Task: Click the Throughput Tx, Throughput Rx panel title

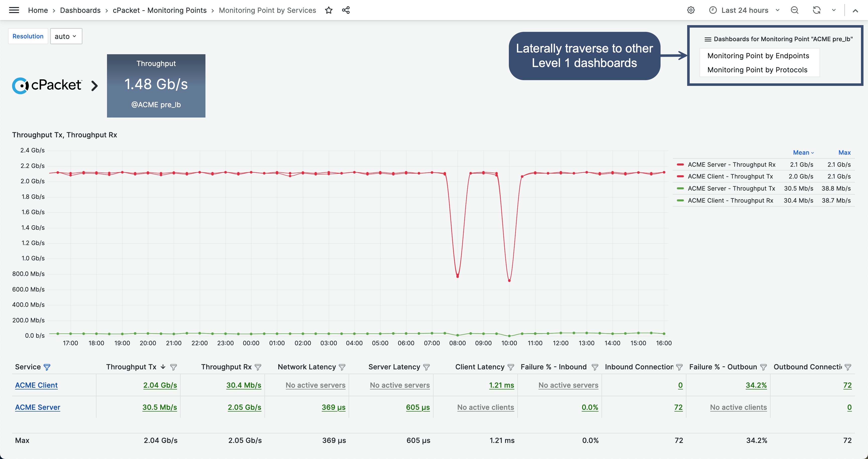Action: [x=64, y=135]
